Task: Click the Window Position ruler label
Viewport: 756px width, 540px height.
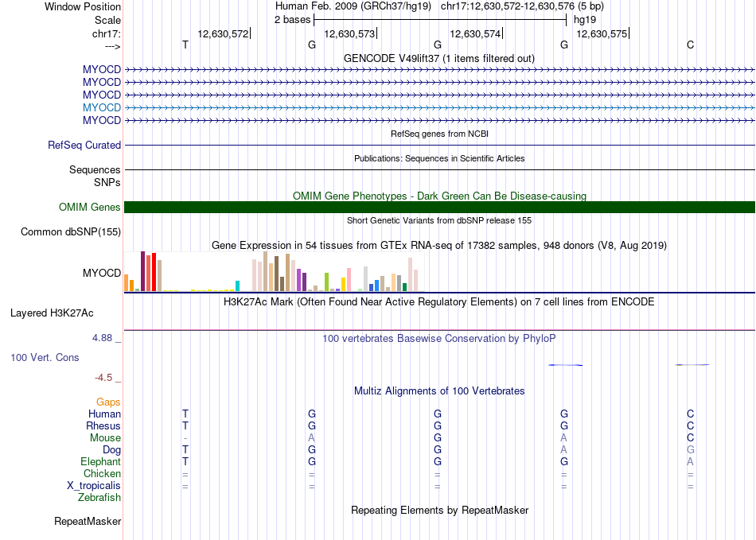Action: (x=83, y=6)
